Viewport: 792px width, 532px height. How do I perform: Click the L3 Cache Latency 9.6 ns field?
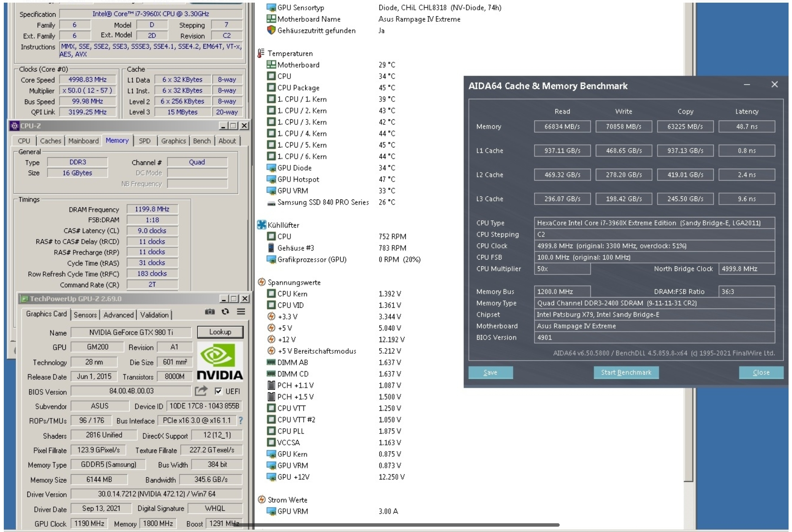tap(747, 199)
